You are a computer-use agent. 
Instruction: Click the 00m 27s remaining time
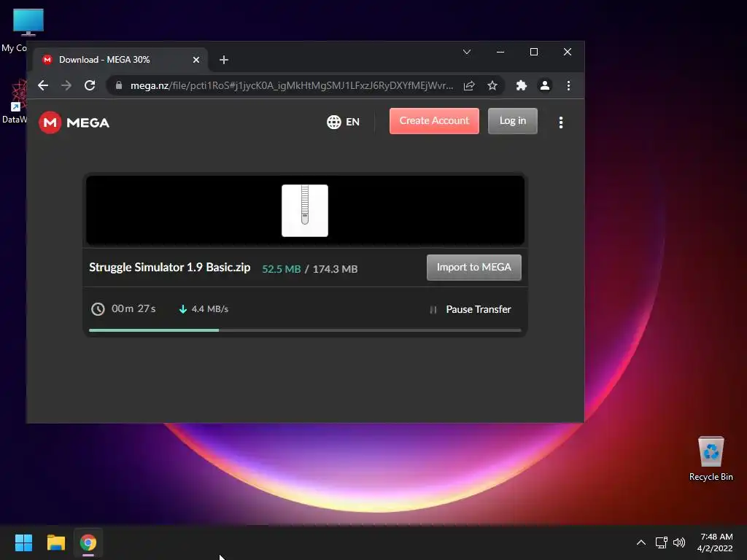point(133,308)
